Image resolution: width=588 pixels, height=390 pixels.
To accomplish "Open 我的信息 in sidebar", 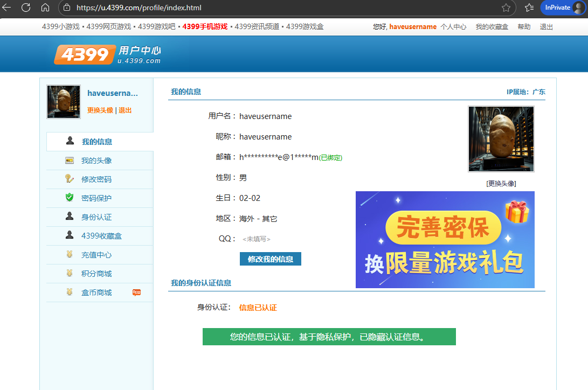I will coord(96,142).
